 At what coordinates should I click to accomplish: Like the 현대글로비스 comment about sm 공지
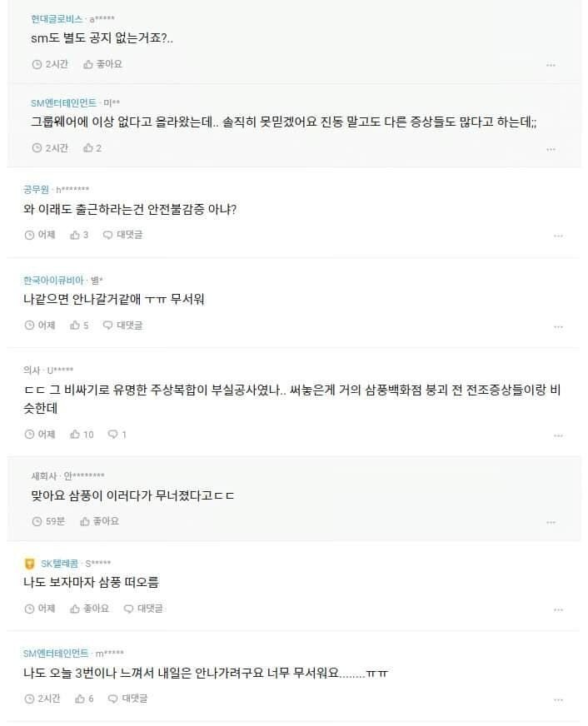[102, 64]
